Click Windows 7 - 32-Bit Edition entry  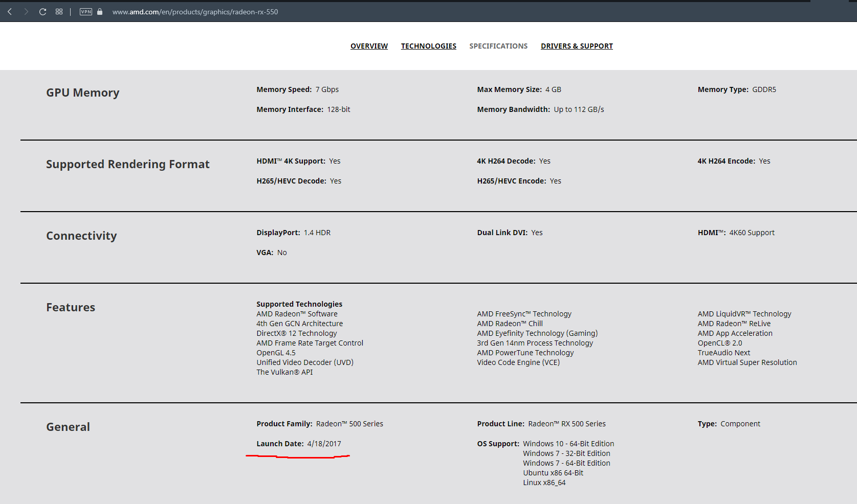[566, 453]
